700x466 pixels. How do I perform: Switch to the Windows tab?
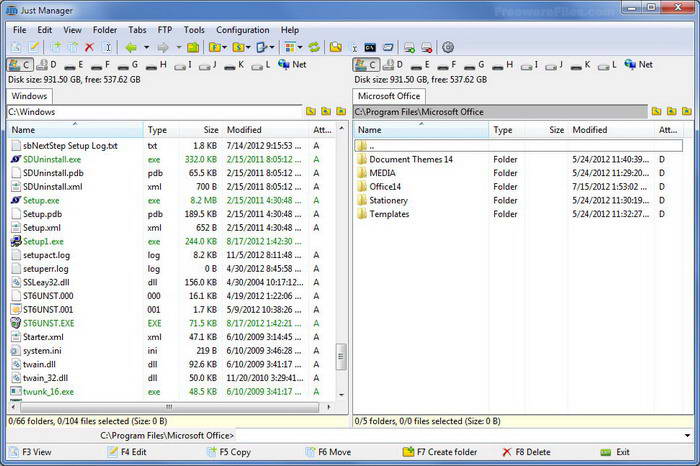(29, 96)
